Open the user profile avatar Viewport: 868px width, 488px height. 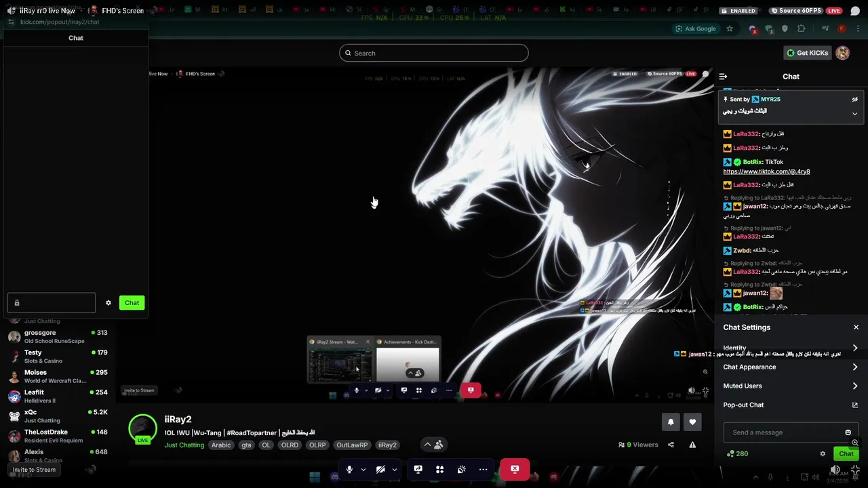click(x=843, y=53)
